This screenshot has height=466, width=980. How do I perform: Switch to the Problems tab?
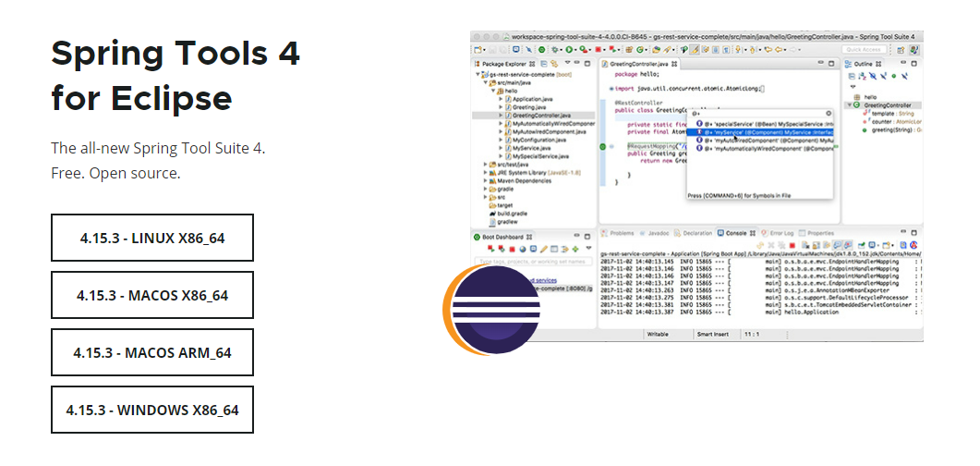pyautogui.click(x=621, y=233)
